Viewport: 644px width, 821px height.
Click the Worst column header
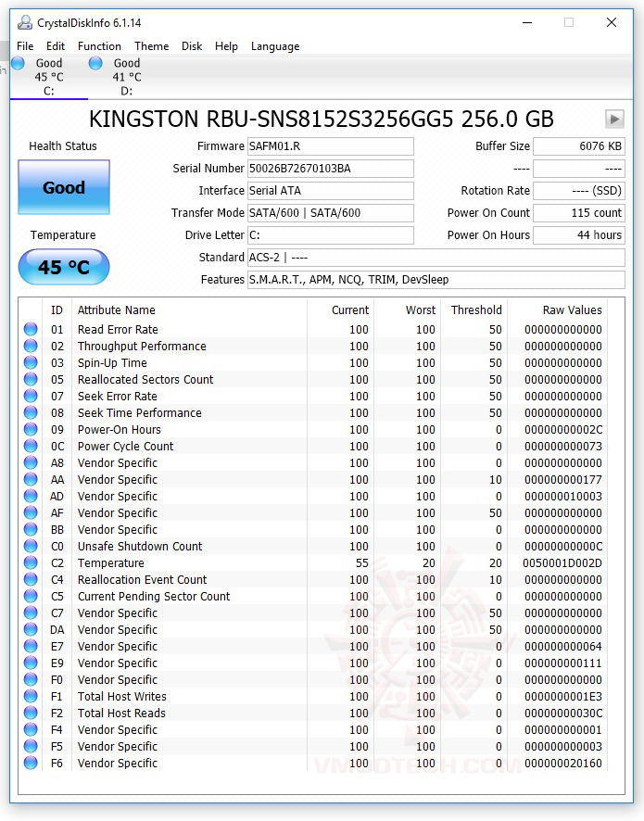tap(421, 310)
